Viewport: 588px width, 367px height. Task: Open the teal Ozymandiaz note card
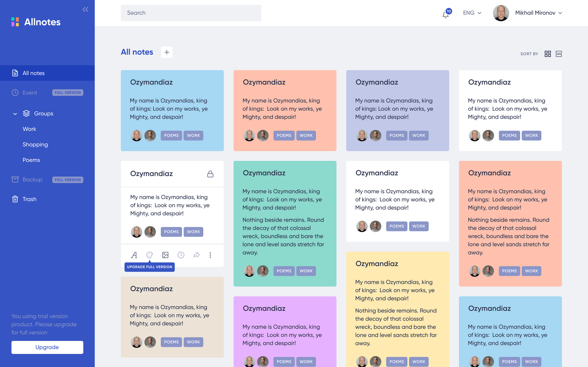click(285, 223)
